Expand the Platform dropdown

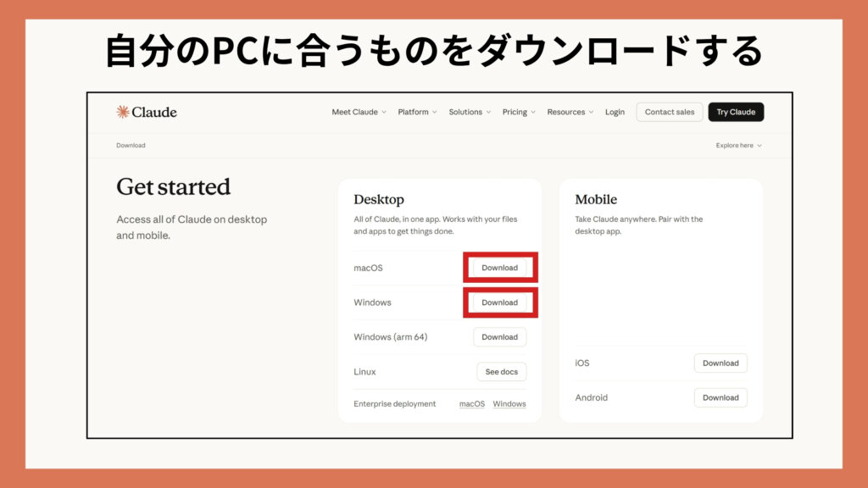coord(417,112)
